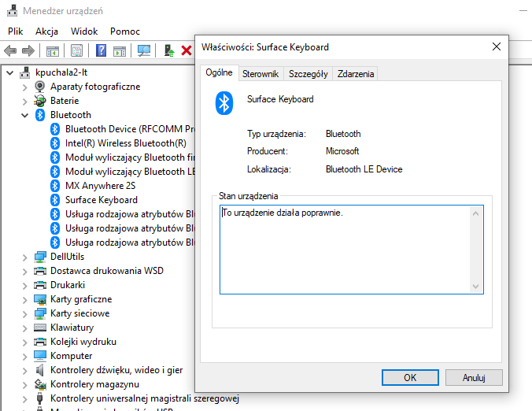Click the Klawiatury keyboard icon
Viewport: 532px width, 411px height.
40,328
